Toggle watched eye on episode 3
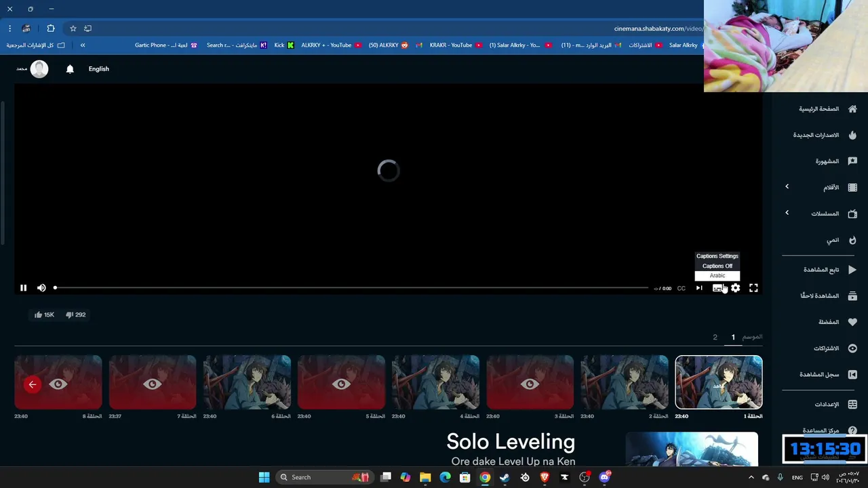This screenshot has height=488, width=868. pyautogui.click(x=530, y=384)
